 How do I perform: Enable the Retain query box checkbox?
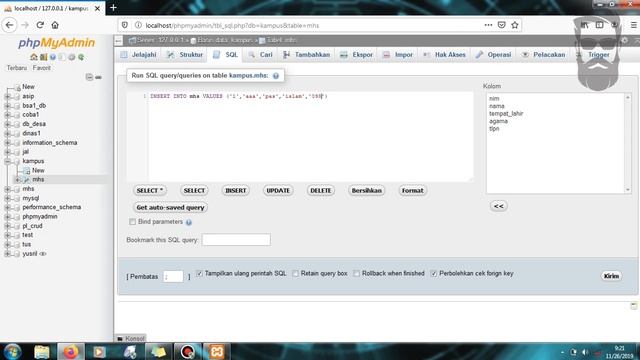point(295,273)
